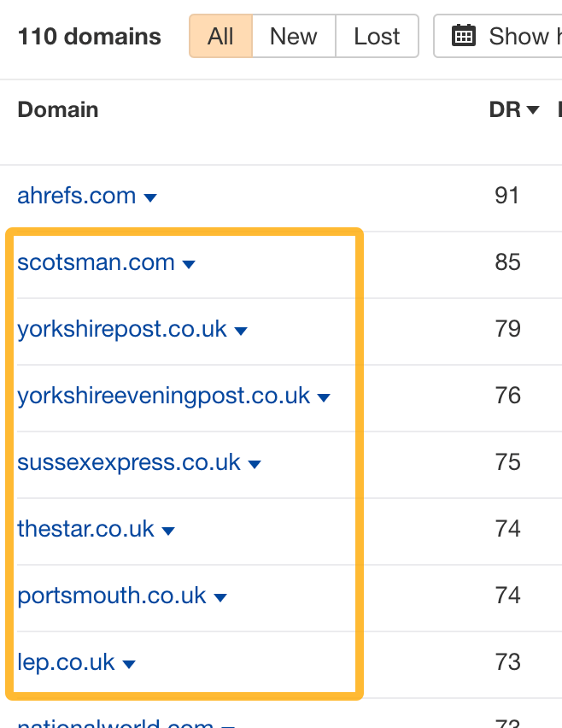The image size is (562, 728).
Task: Open the portsmouth.co.uk dropdown arrow
Action: point(220,596)
